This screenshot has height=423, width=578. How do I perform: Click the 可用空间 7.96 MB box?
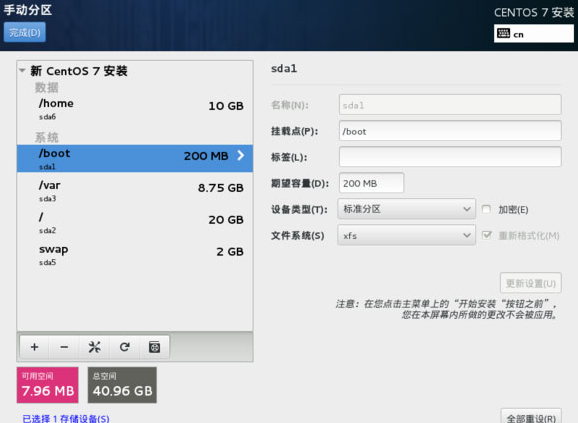(x=48, y=385)
